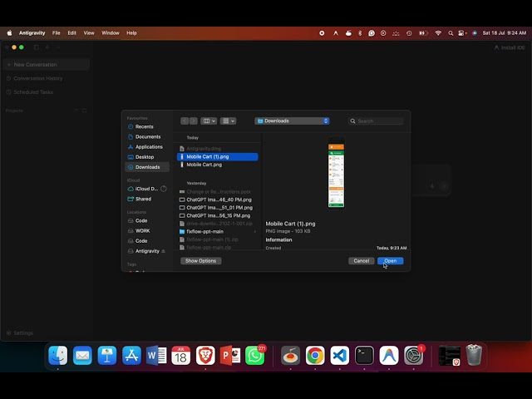Click screen recording icon in menu bar

[x=322, y=33]
